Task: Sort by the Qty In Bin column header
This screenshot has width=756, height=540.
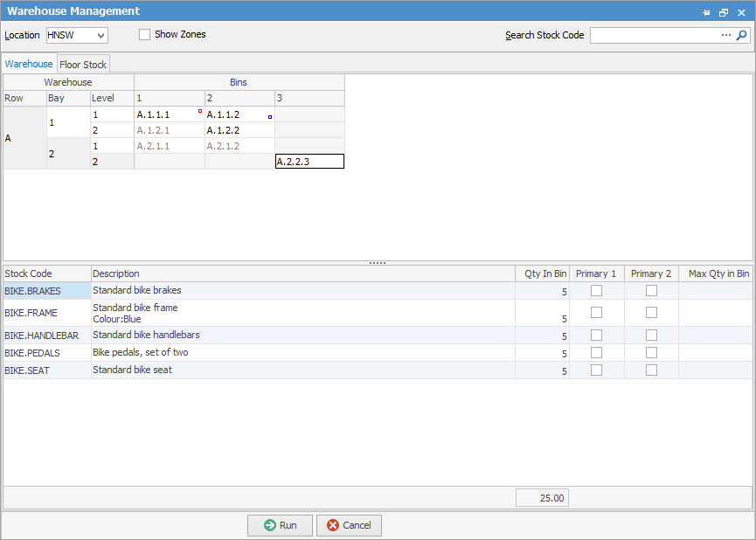Action: click(x=543, y=273)
